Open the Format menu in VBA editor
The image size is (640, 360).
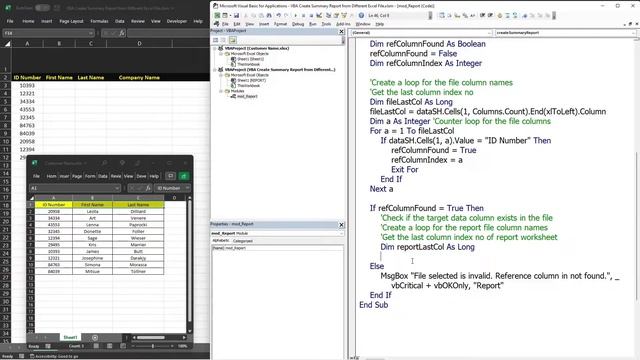(280, 24)
